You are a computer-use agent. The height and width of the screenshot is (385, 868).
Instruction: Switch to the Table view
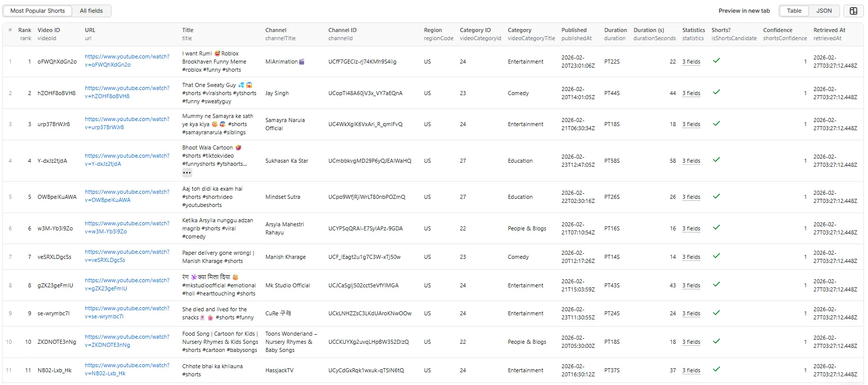[x=794, y=11]
